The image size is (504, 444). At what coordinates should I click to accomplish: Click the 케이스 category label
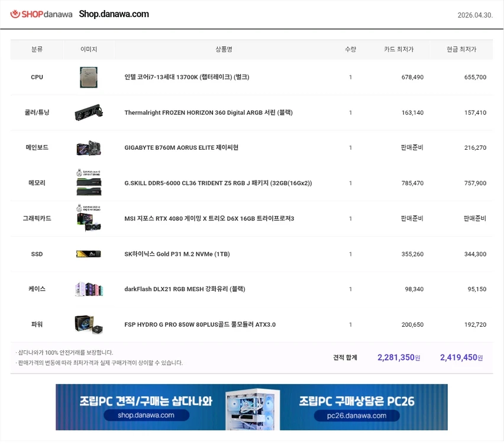tap(37, 289)
